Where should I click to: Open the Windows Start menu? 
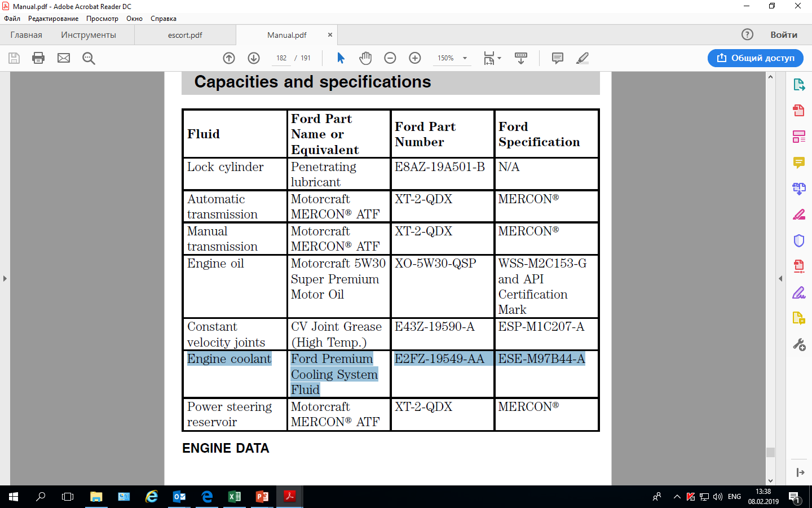[14, 497]
